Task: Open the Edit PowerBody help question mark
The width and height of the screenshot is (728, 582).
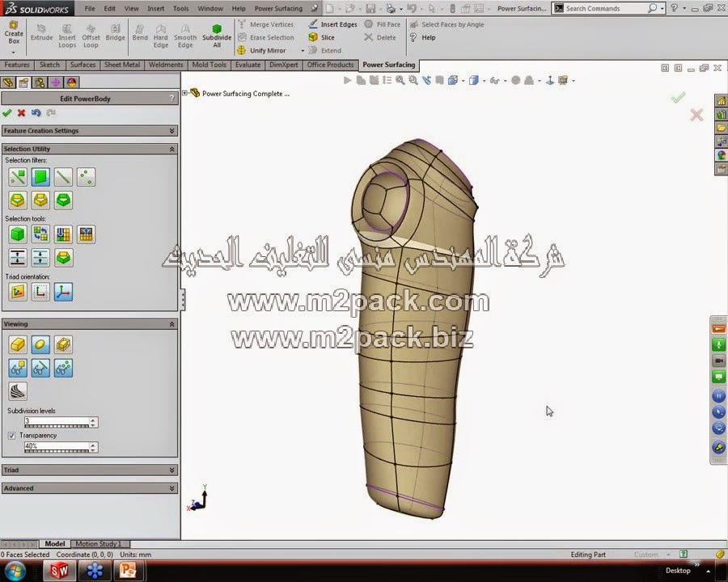Action: pos(171,99)
